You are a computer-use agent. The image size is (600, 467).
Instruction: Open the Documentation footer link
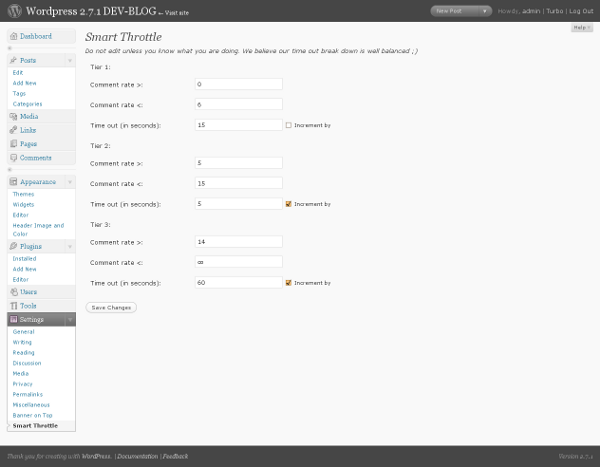[x=137, y=456]
